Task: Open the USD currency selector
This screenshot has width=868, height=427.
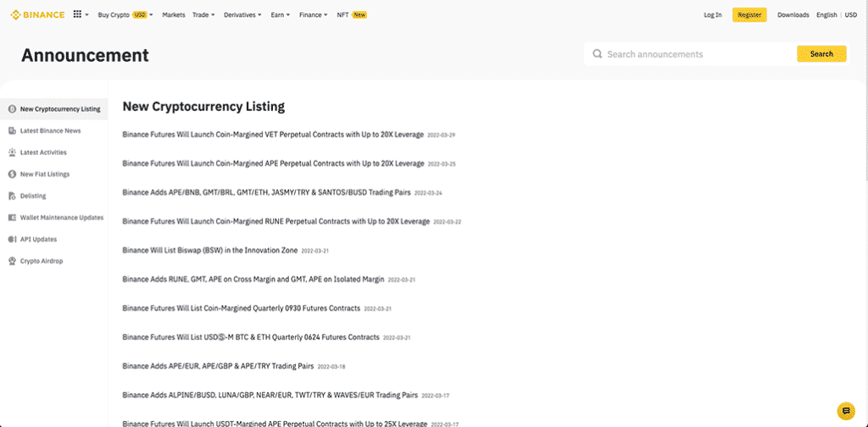Action: (x=851, y=15)
